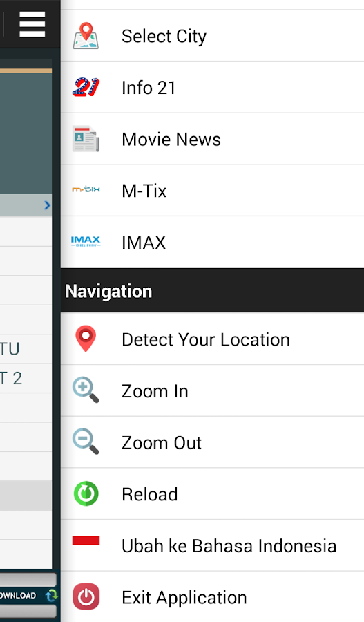Choose Detect Your Location
Viewport: 364px width, 622px height.
[212, 339]
